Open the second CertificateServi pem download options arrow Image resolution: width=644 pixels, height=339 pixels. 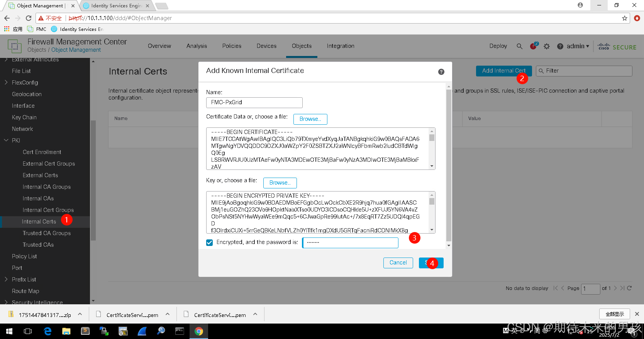(x=255, y=314)
